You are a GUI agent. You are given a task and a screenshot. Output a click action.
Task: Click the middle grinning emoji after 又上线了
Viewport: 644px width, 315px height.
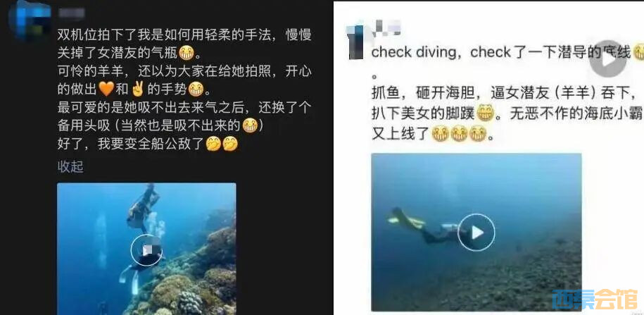click(x=459, y=134)
